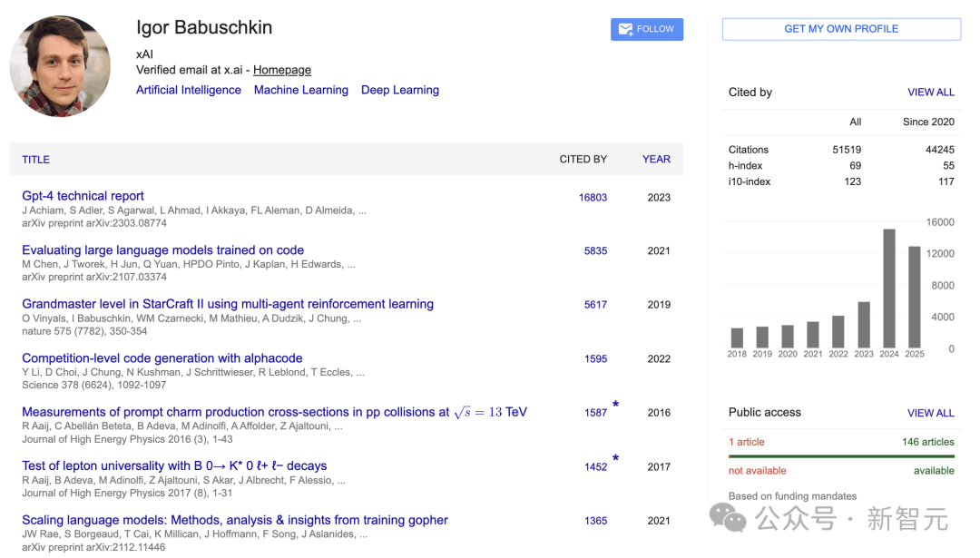Open the Artificial Intelligence interest tag
Image resolution: width=980 pixels, height=558 pixels.
point(188,90)
